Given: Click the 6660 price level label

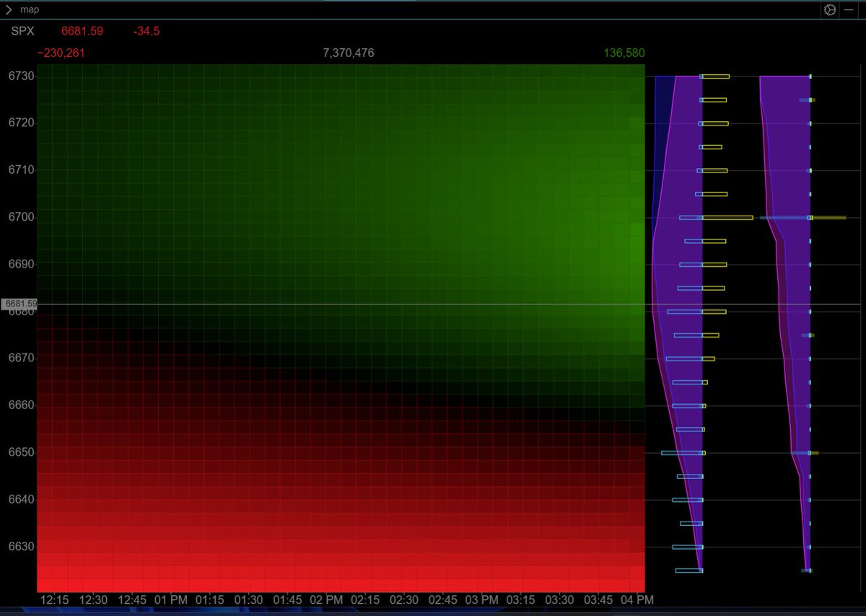Looking at the screenshot, I should 21,405.
